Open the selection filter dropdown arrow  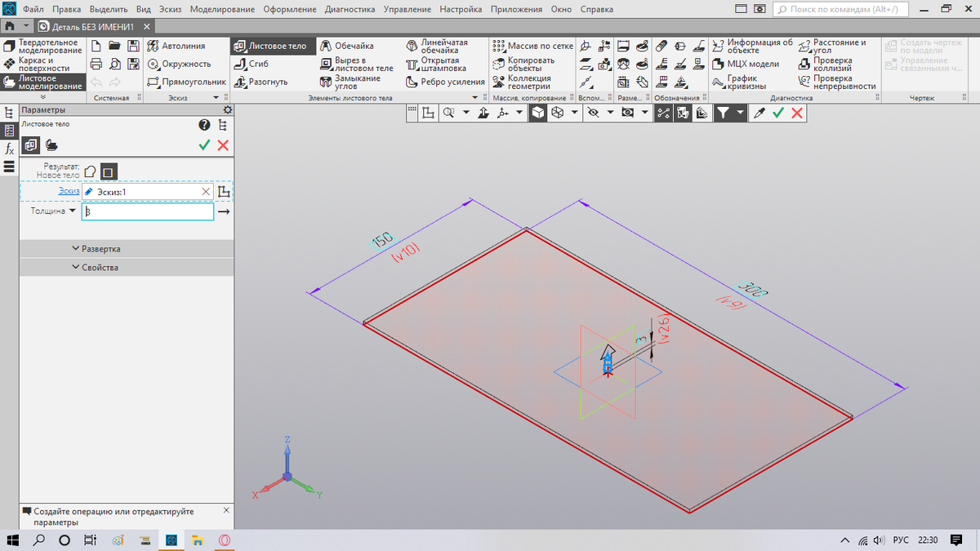pos(740,113)
